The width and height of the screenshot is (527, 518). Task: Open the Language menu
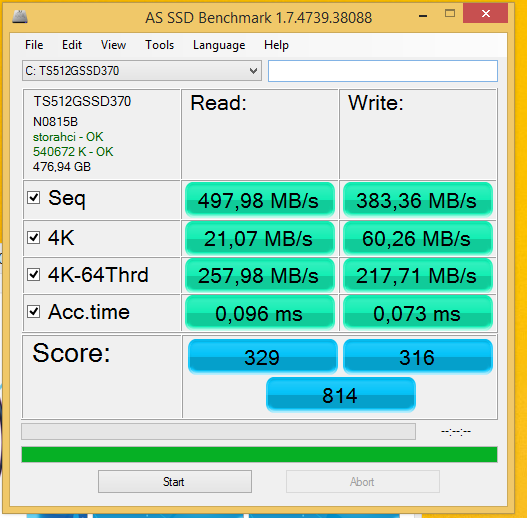[219, 45]
